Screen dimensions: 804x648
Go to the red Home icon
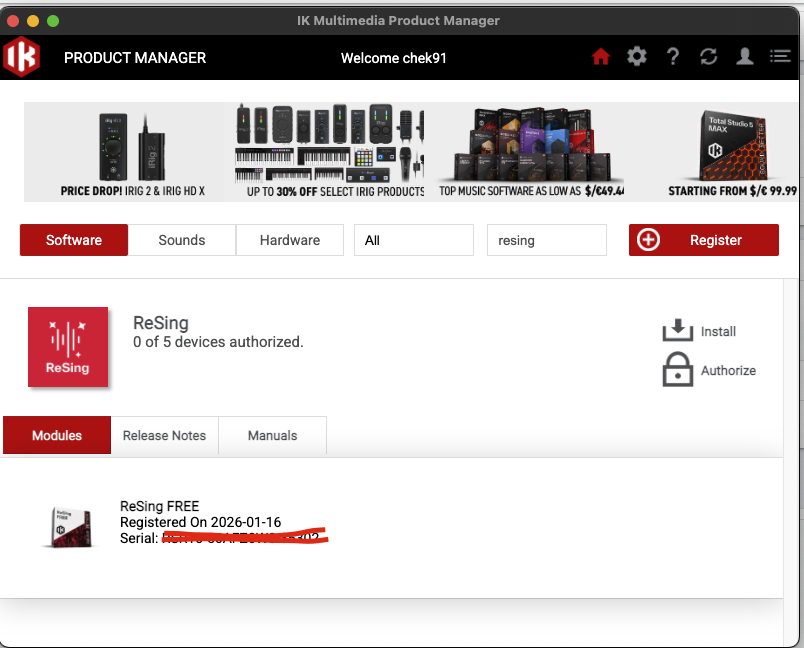point(600,56)
